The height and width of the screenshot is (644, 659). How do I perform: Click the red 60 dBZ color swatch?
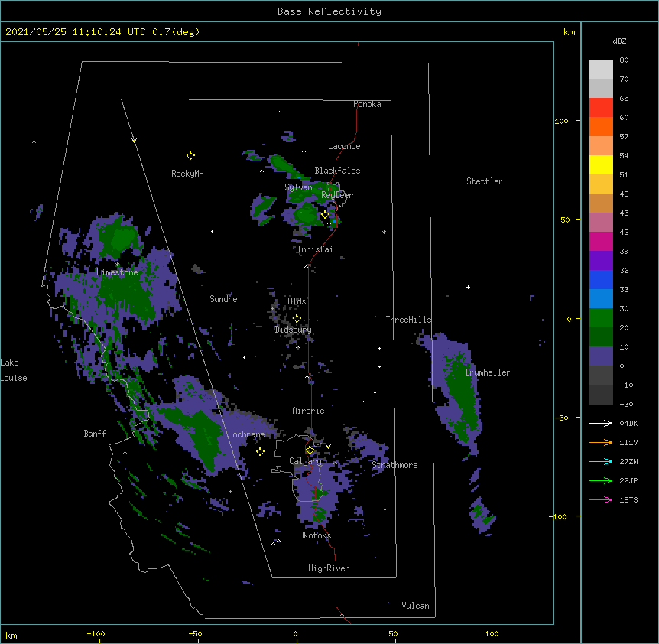pos(601,108)
